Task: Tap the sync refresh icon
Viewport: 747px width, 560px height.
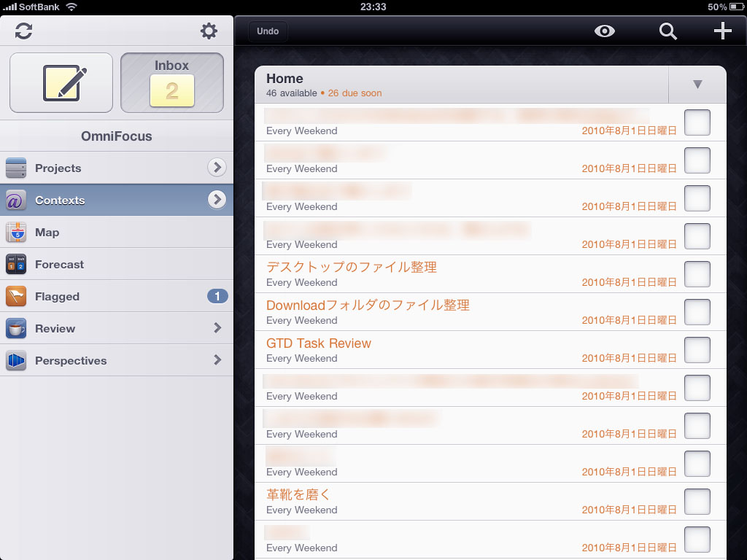Action: pos(23,31)
